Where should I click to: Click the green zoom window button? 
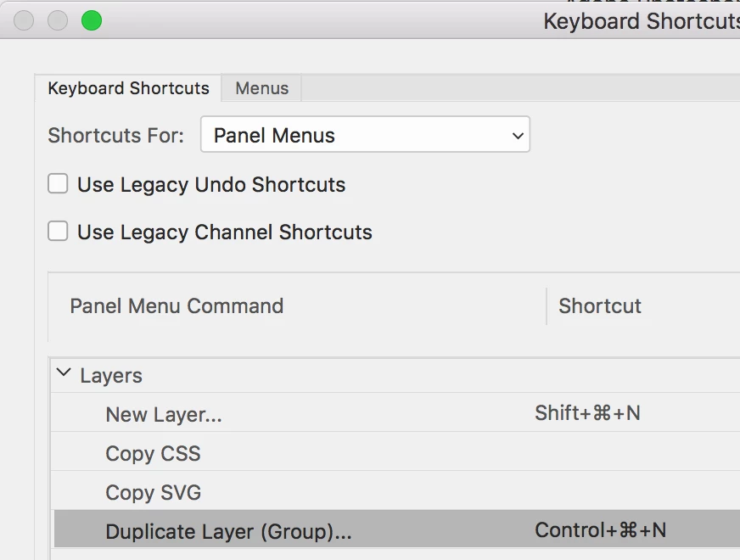tap(91, 20)
